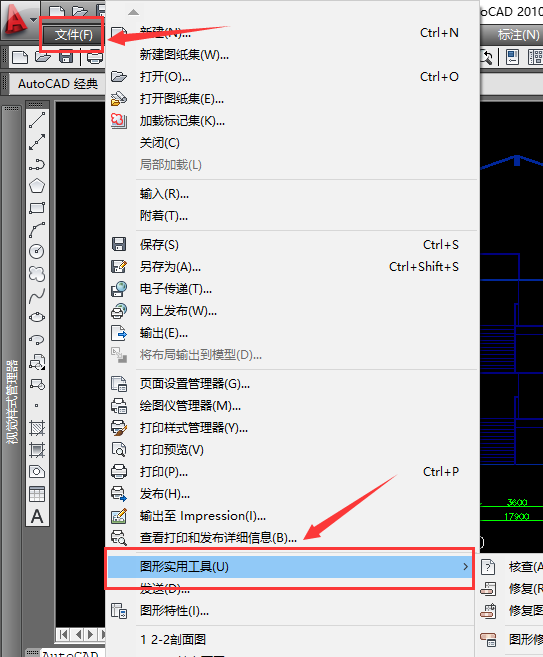Image resolution: width=543 pixels, height=657 pixels.
Task: Select the Ellipse tool
Action: 37,318
